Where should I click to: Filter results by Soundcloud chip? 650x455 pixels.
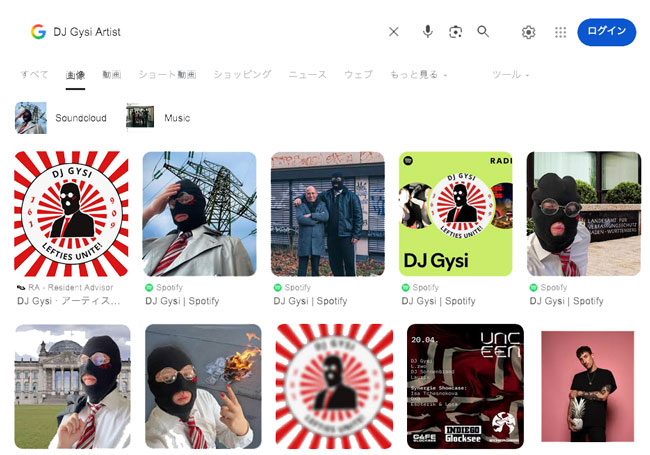coord(61,118)
